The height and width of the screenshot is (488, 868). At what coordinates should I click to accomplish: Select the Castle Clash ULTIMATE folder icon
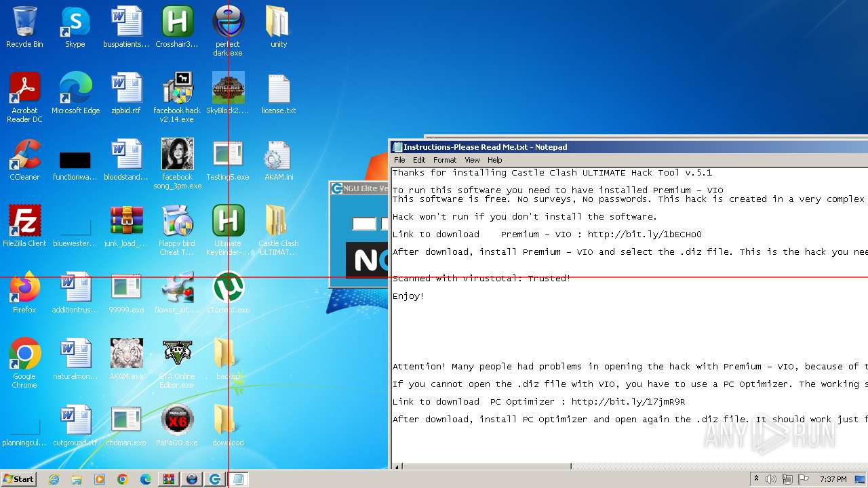(x=279, y=230)
